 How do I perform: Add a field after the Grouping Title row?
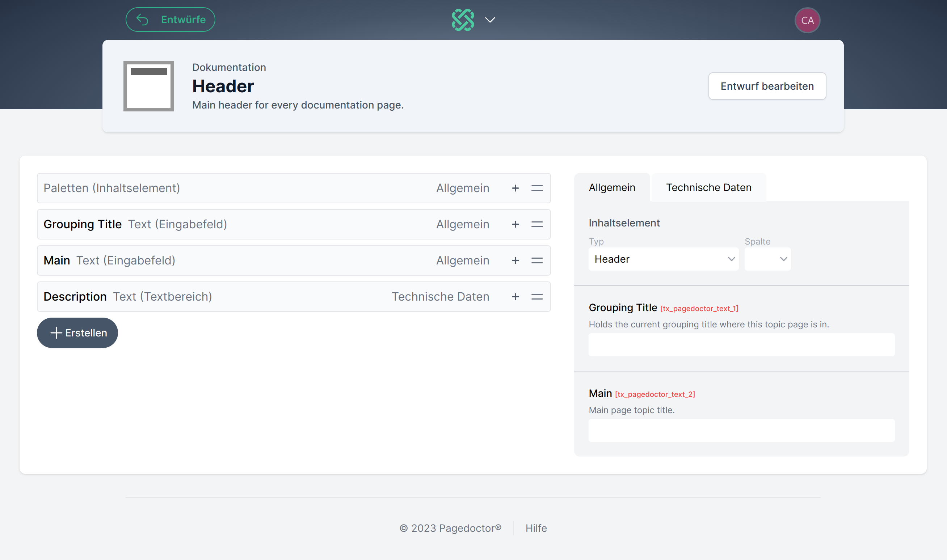(515, 224)
